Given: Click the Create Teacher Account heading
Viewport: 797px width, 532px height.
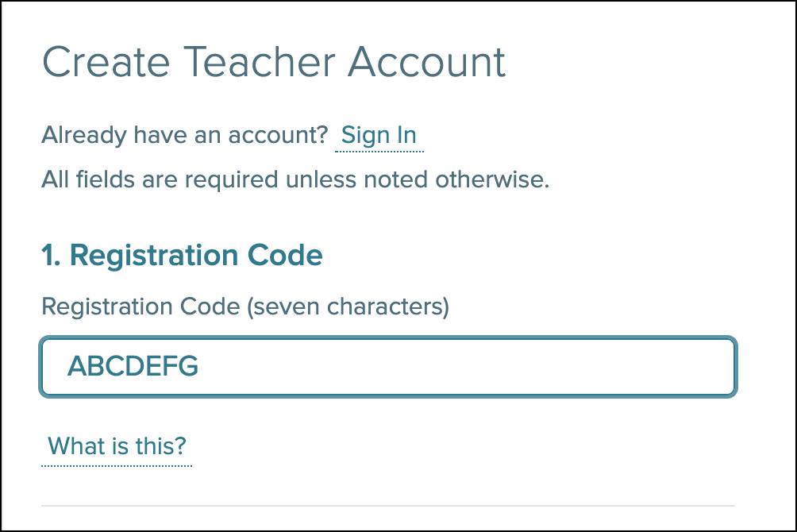Looking at the screenshot, I should coord(274,62).
